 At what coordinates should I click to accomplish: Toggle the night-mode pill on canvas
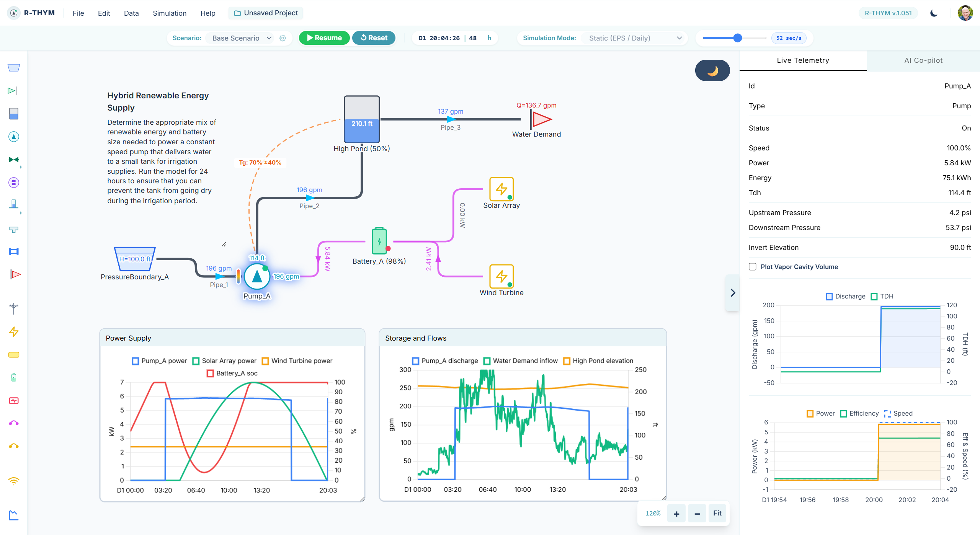[x=712, y=70]
